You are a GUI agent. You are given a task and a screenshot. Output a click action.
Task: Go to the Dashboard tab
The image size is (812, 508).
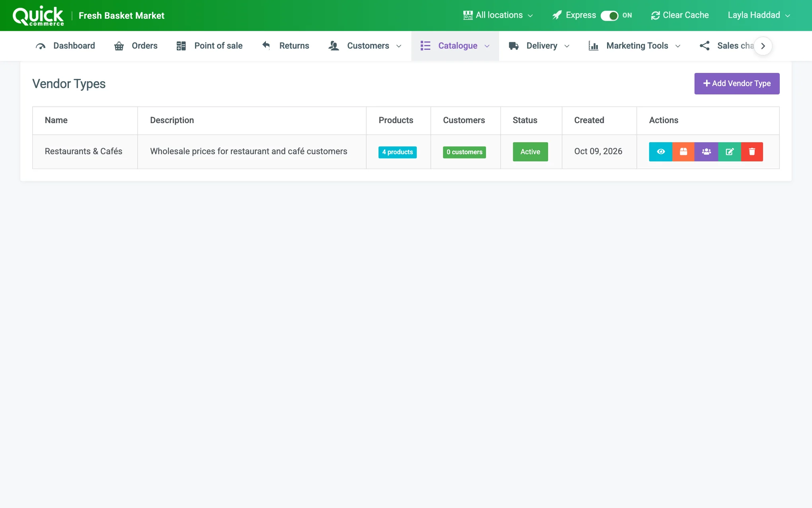(x=65, y=46)
